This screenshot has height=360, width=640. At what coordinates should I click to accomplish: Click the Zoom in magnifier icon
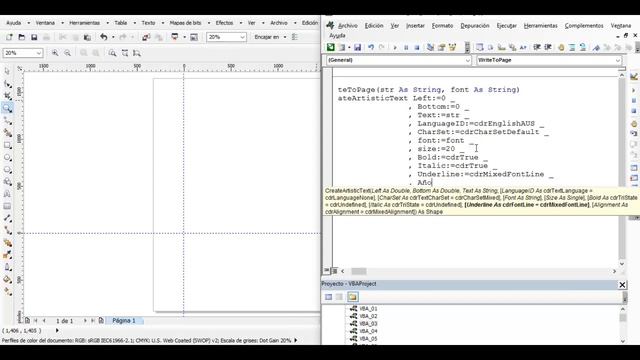[55, 53]
